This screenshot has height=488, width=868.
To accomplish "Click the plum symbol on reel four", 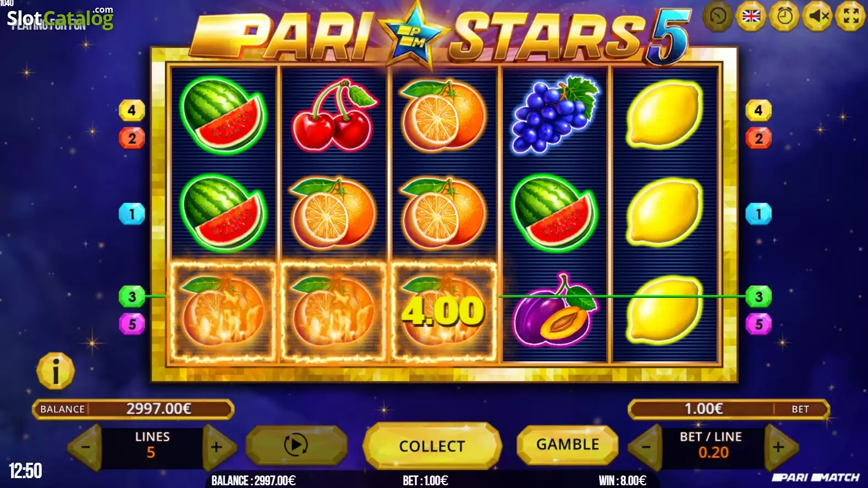I will tap(553, 311).
